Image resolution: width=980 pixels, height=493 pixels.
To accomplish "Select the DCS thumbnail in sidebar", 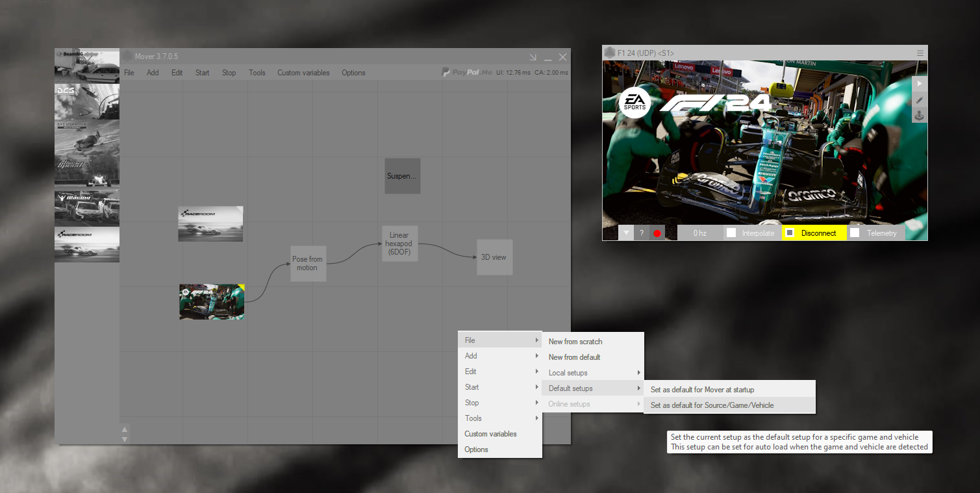I will pyautogui.click(x=87, y=101).
